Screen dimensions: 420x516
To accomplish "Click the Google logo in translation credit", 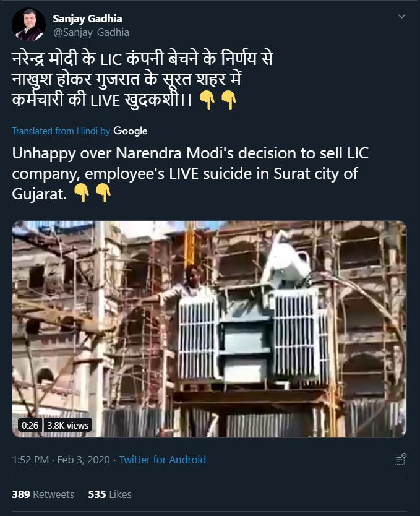I will [130, 131].
